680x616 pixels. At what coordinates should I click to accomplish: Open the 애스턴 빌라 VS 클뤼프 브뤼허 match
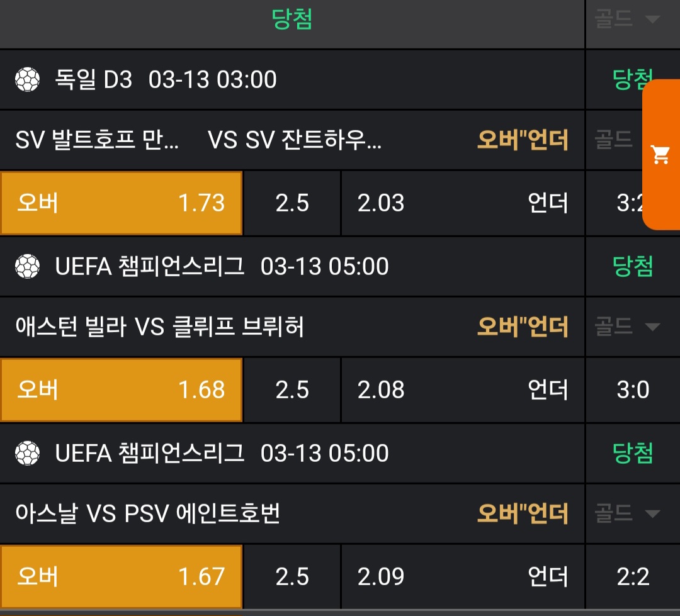click(160, 327)
